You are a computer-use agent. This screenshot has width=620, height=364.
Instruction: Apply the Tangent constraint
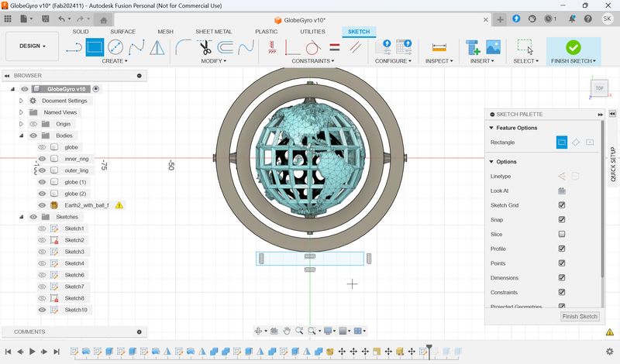tap(312, 47)
